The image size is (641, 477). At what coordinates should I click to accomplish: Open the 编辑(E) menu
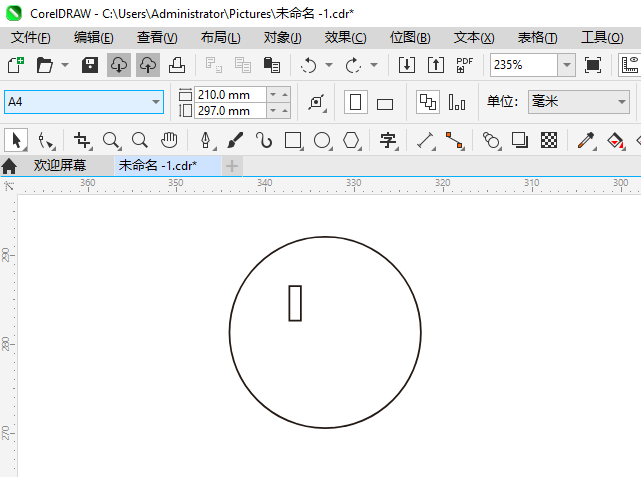(x=94, y=38)
